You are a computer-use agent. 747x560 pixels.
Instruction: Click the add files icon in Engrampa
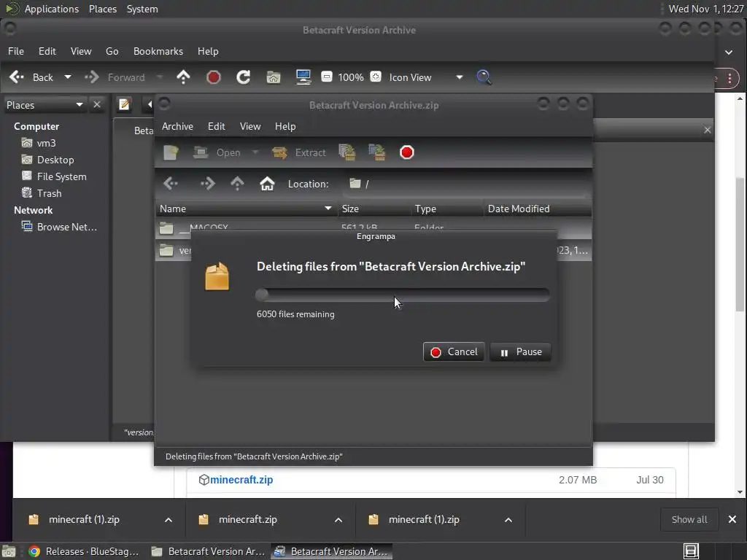[347, 152]
